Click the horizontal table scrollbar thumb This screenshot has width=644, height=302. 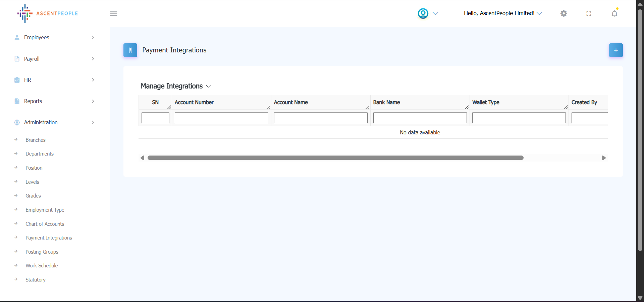coord(335,158)
